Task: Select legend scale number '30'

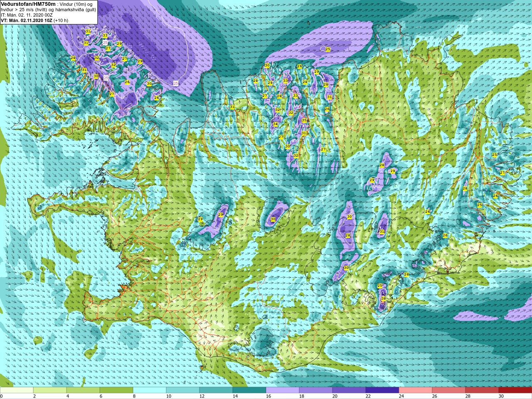Action: (501, 396)
